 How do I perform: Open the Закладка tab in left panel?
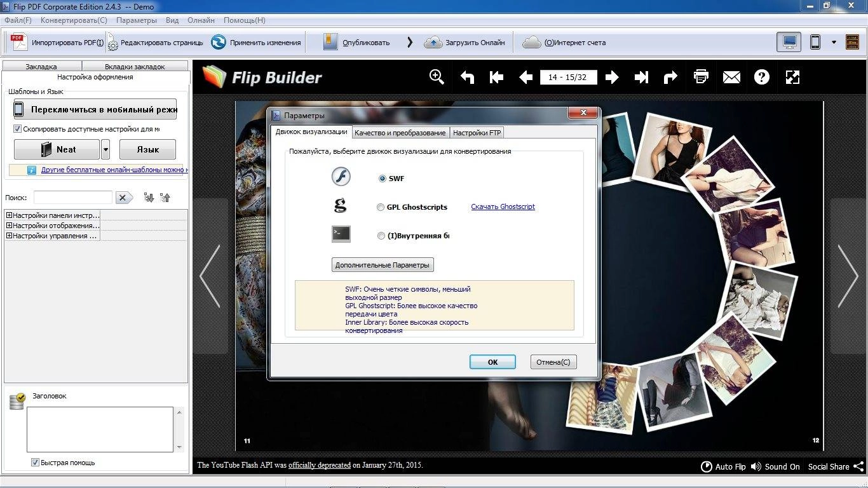pyautogui.click(x=41, y=66)
